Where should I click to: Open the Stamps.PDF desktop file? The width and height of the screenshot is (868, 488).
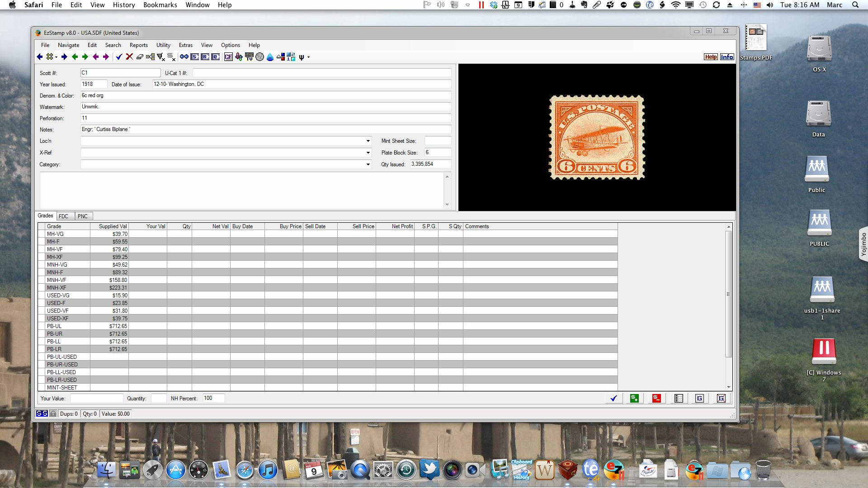point(756,43)
